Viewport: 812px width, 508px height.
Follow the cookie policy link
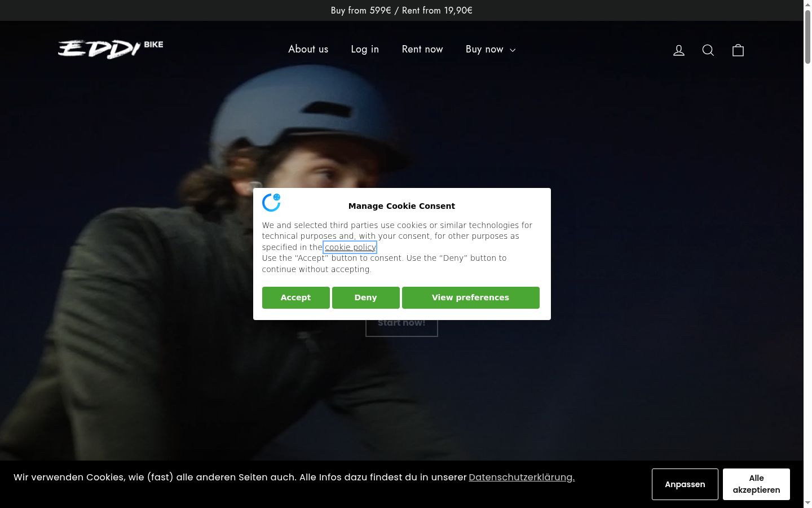pos(350,247)
